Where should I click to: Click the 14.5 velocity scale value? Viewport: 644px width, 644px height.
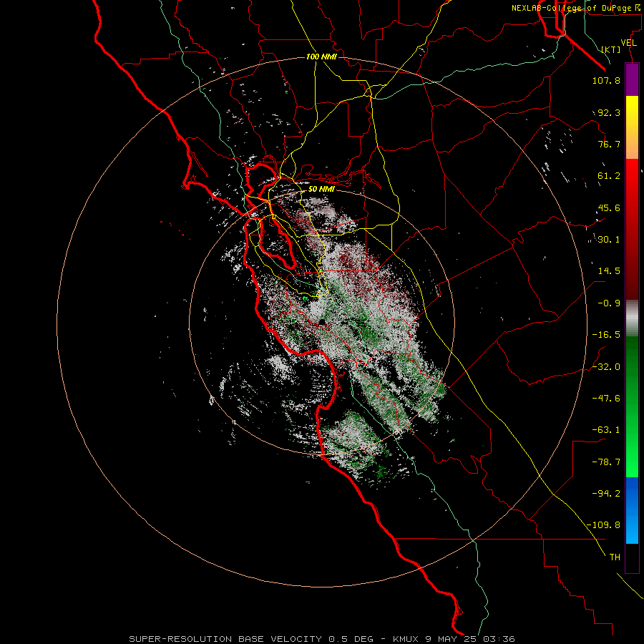tap(609, 271)
